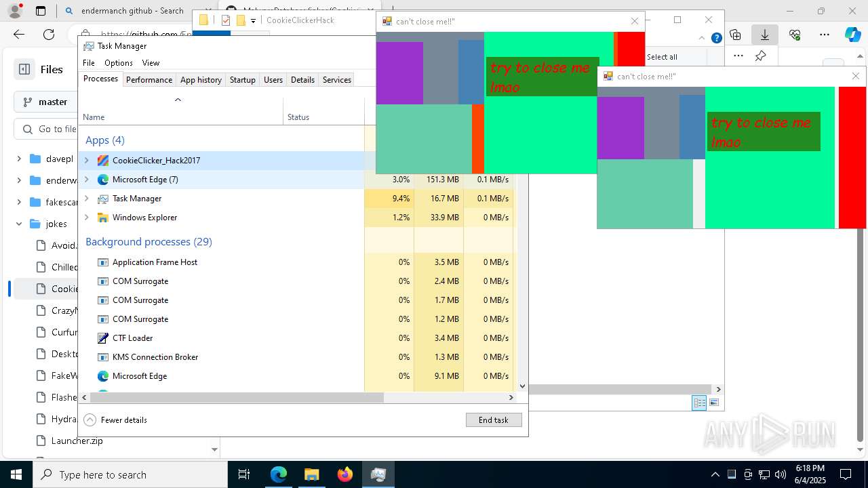Collapse the Explorer ribbon chevron
868x488 pixels.
703,38
